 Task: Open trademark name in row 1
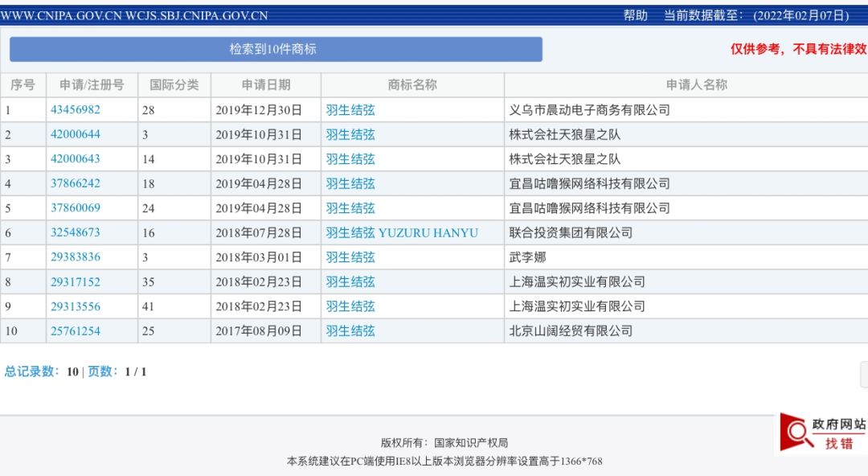[x=350, y=109]
